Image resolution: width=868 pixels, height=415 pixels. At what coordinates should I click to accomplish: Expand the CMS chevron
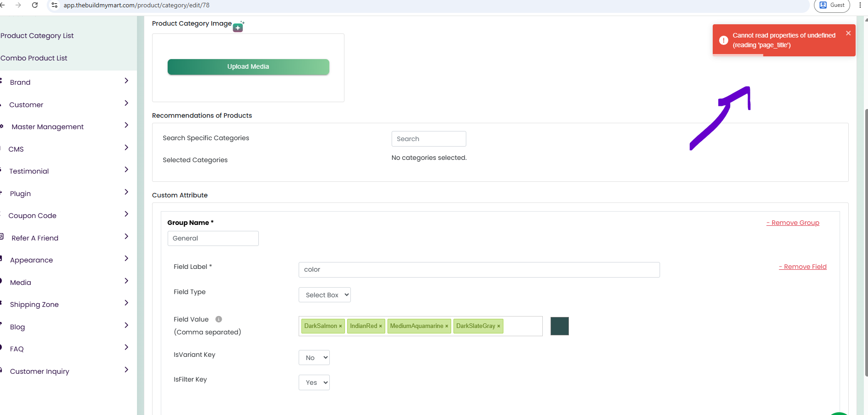point(126,147)
